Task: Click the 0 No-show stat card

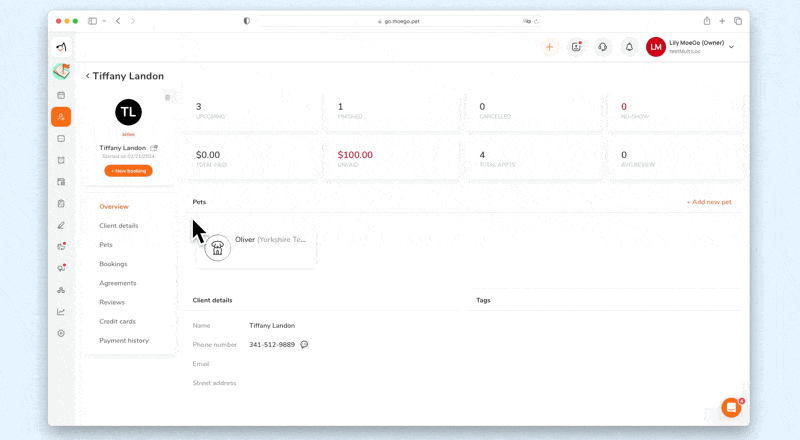Action: tap(678, 111)
